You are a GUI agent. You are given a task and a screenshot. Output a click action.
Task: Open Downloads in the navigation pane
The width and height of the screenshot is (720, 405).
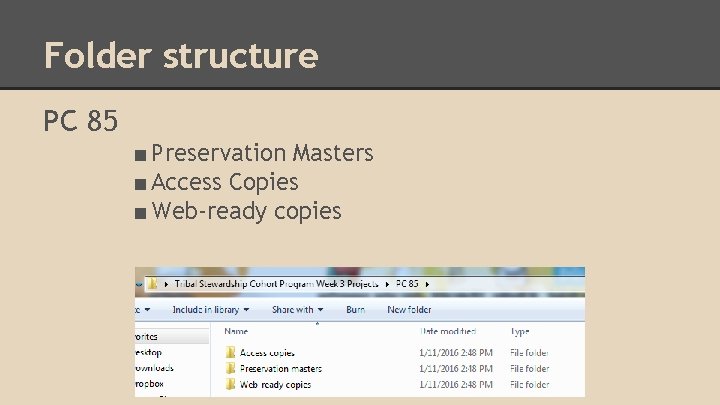(154, 368)
